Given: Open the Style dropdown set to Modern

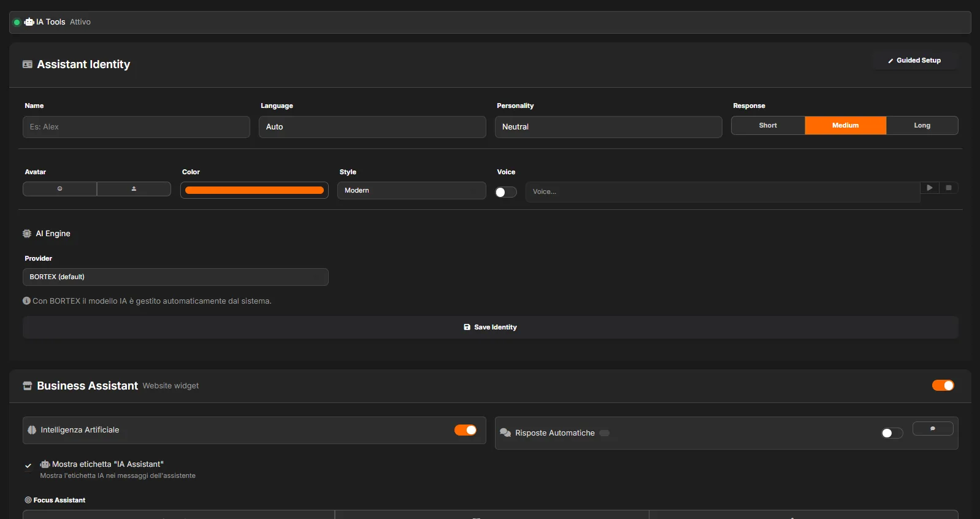Looking at the screenshot, I should tap(412, 190).
